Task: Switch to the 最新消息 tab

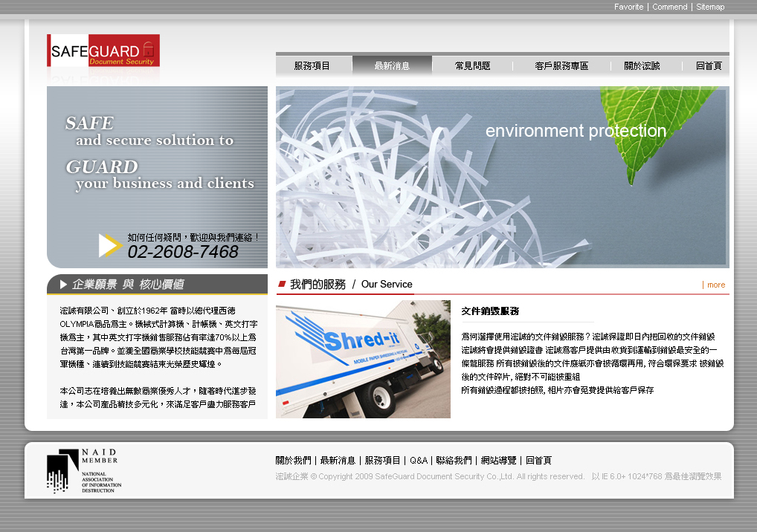Action: (x=392, y=66)
